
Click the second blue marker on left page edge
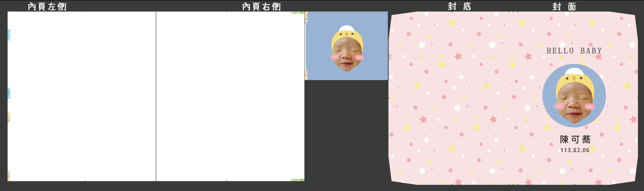(x=9, y=93)
